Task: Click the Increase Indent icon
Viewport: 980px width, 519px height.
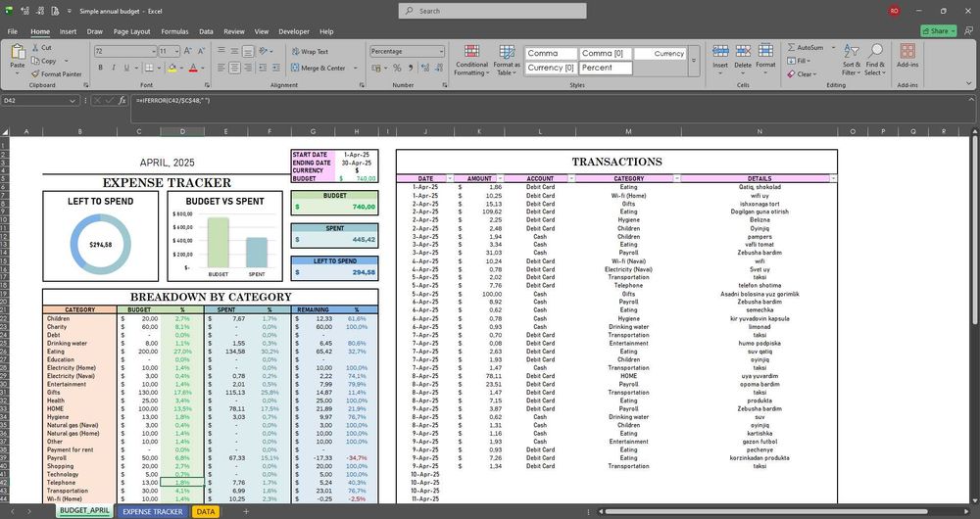Action: [275, 68]
